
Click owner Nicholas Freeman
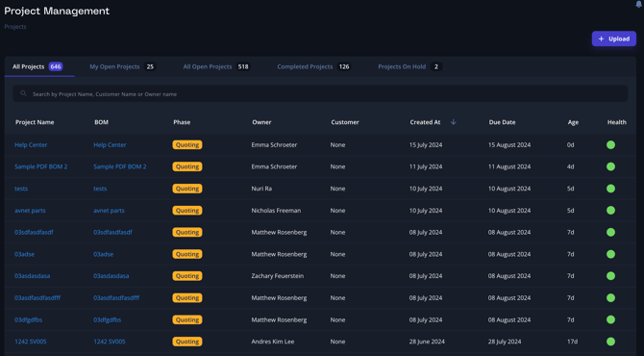(276, 210)
